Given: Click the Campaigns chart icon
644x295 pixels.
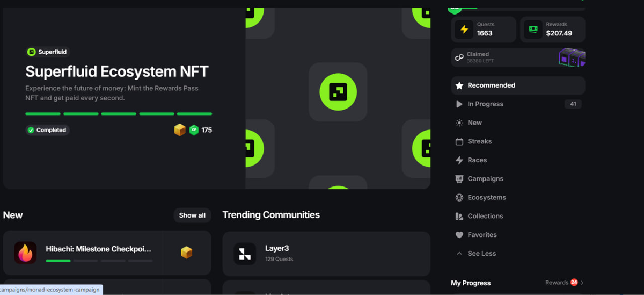Looking at the screenshot, I should click(x=459, y=179).
